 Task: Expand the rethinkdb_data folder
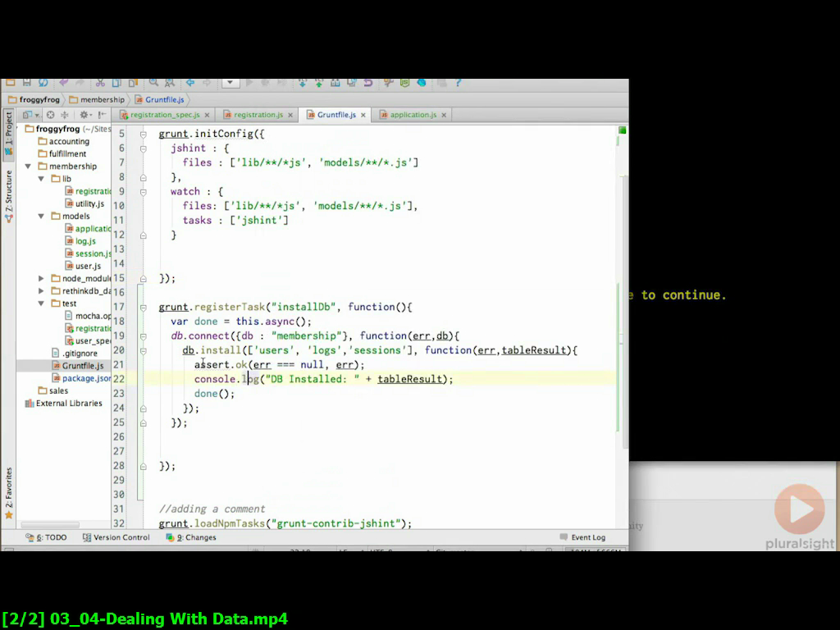click(41, 291)
